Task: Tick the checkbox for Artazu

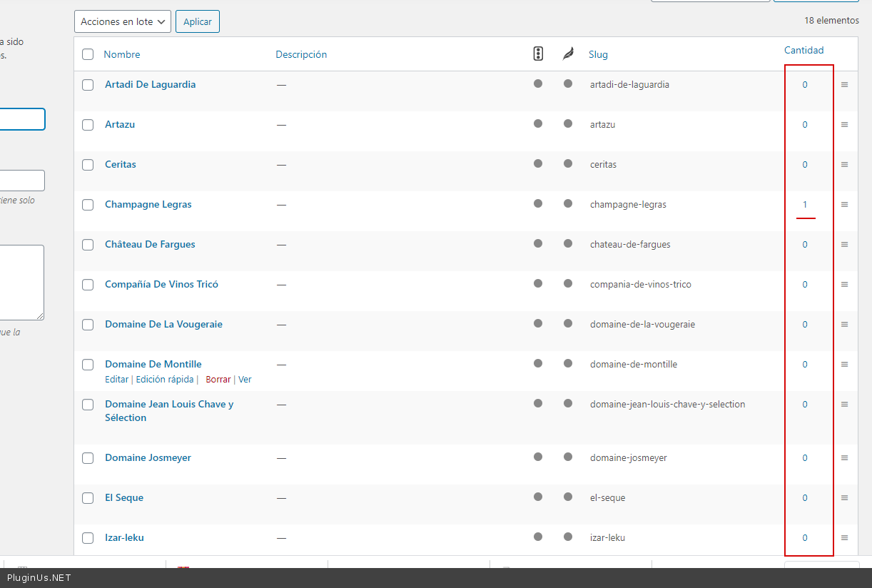Action: coord(88,125)
